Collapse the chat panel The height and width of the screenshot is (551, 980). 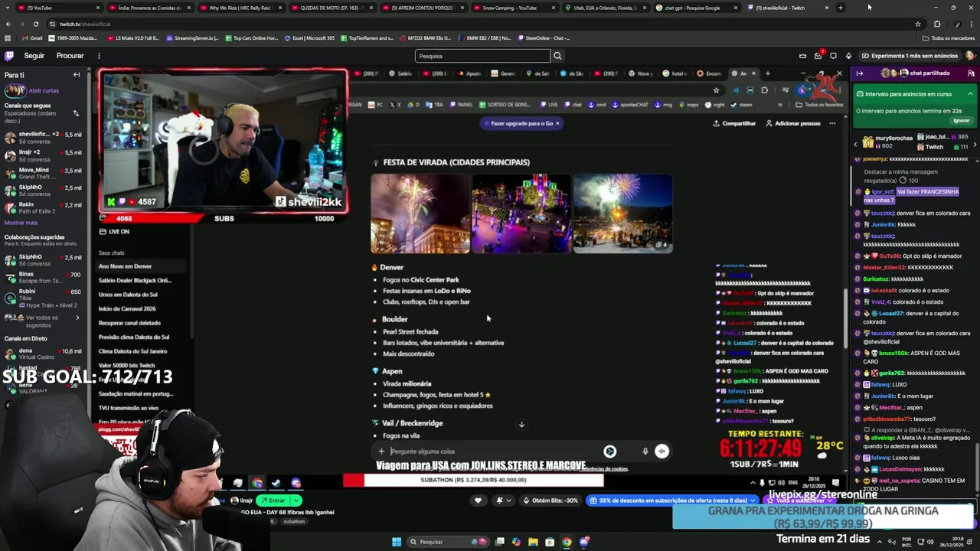point(860,73)
